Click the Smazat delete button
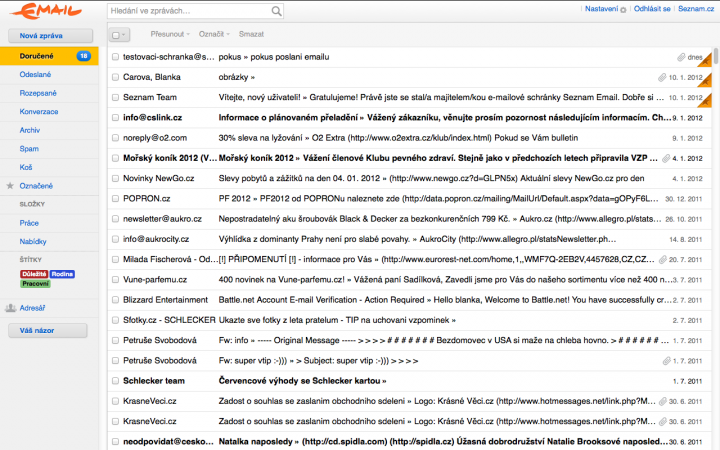Image resolution: width=720 pixels, height=450 pixels. (251, 34)
